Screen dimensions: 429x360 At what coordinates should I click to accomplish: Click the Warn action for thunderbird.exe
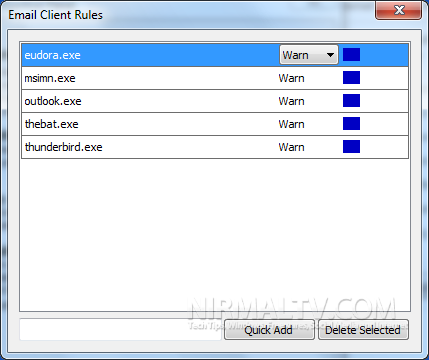[x=291, y=147]
